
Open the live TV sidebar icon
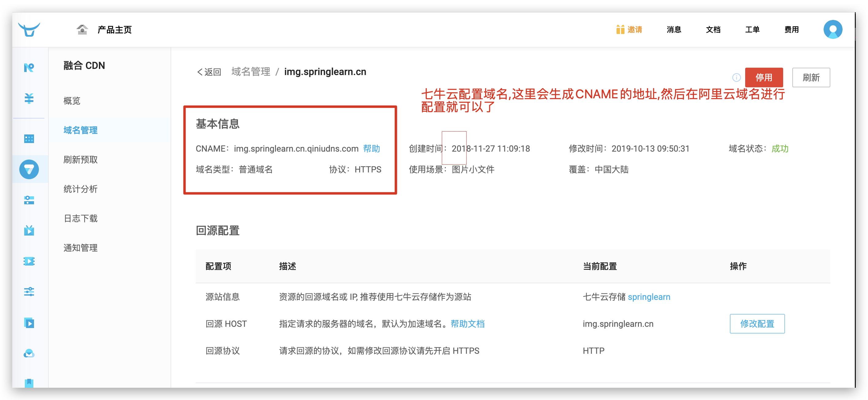tap(29, 231)
